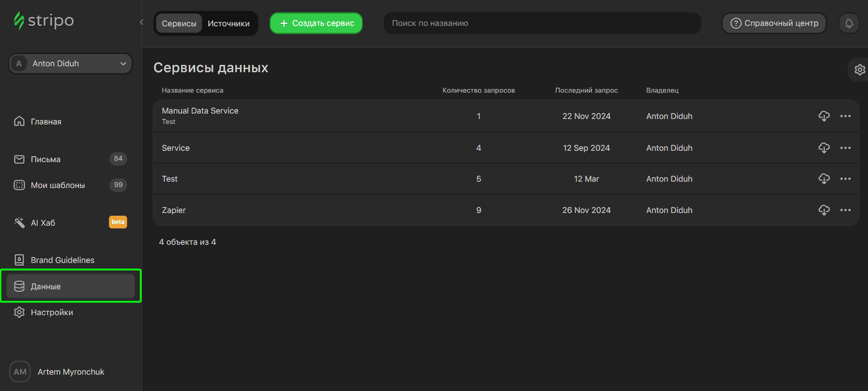Screen dimensions: 868x391
Task: Open three-dot menu for Zapier row
Action: click(845, 210)
